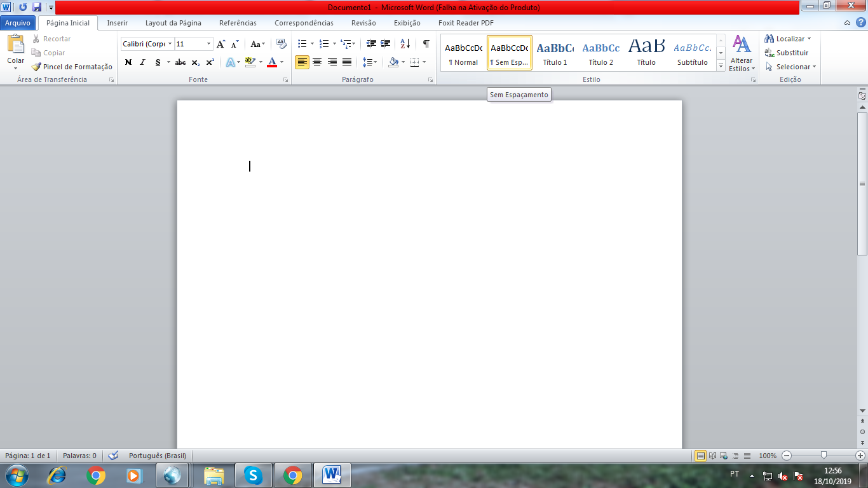Open the borders dropdown arrow

tap(424, 62)
